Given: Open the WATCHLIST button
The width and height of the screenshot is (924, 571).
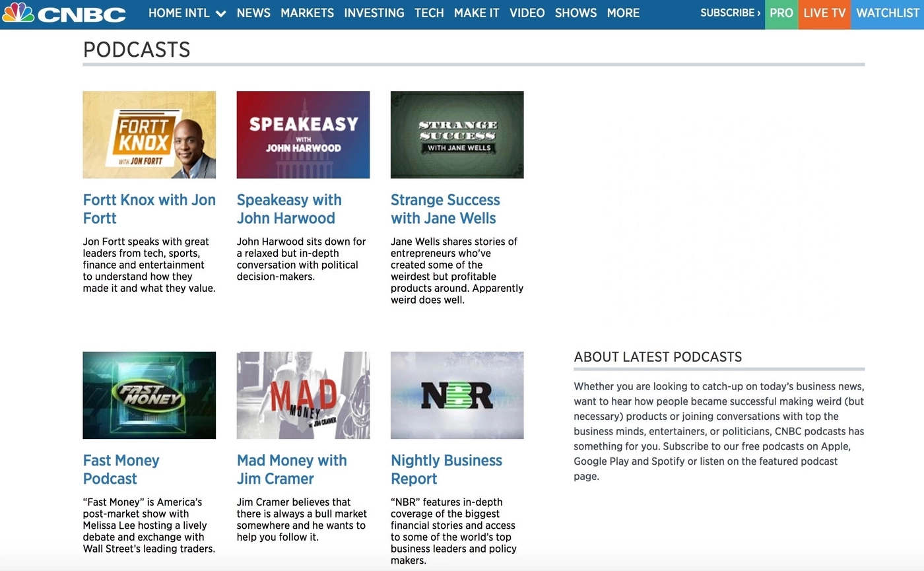Looking at the screenshot, I should [x=888, y=14].
